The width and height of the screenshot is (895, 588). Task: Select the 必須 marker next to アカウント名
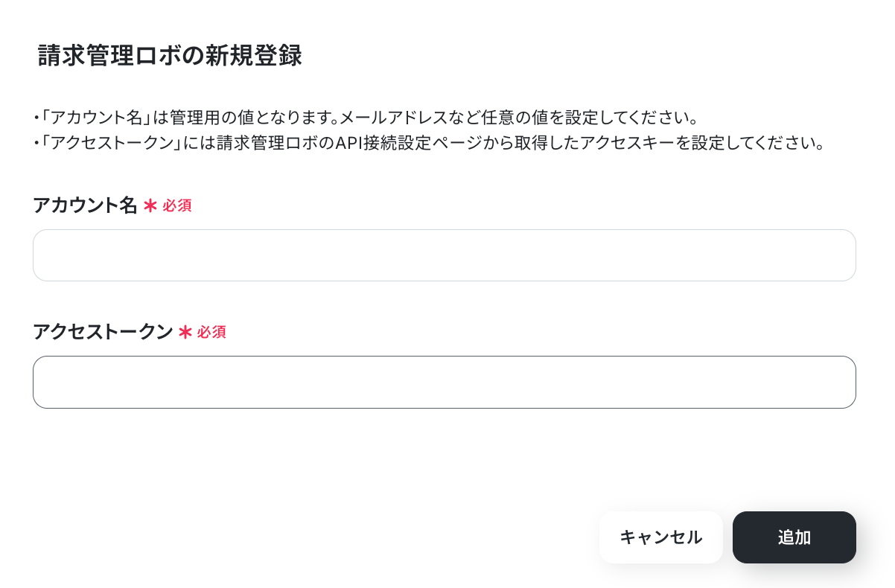[x=177, y=206]
